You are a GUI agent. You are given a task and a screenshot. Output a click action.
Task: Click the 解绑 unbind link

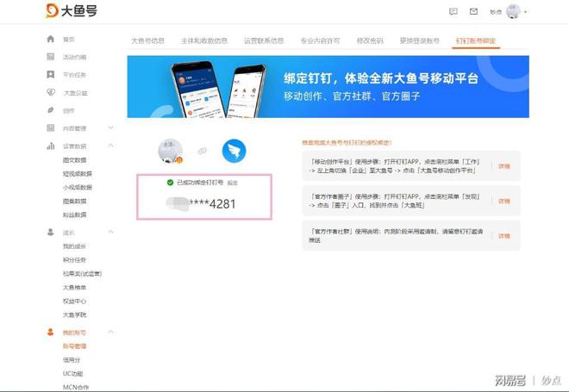coord(232,183)
